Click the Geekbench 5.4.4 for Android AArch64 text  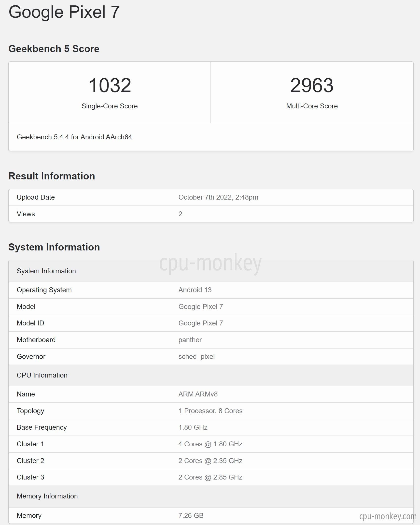tap(74, 137)
